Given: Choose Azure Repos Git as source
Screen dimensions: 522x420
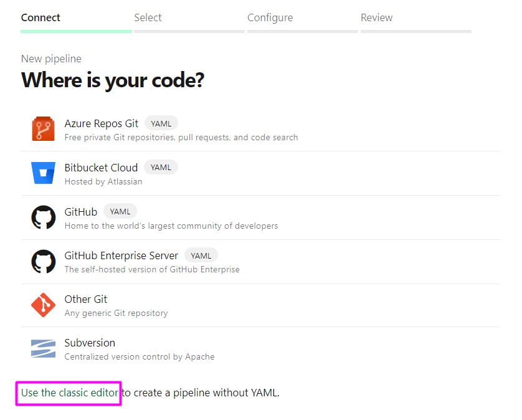Looking at the screenshot, I should pos(101,123).
